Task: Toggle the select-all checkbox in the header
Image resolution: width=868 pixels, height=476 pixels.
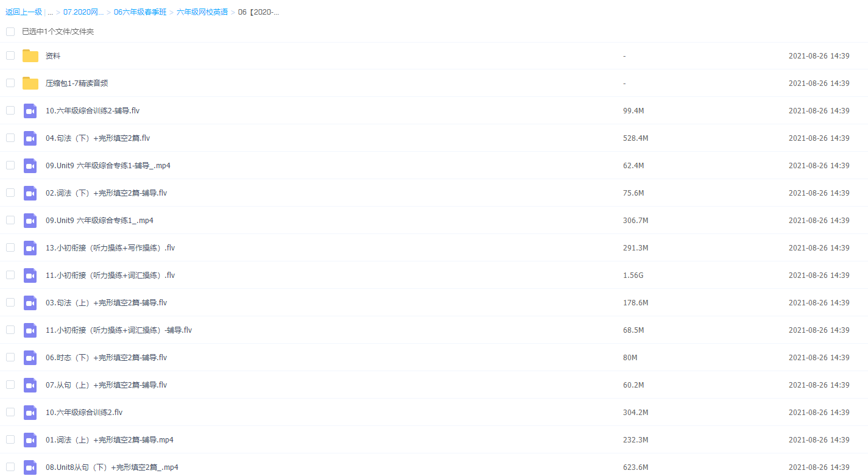Action: point(10,32)
